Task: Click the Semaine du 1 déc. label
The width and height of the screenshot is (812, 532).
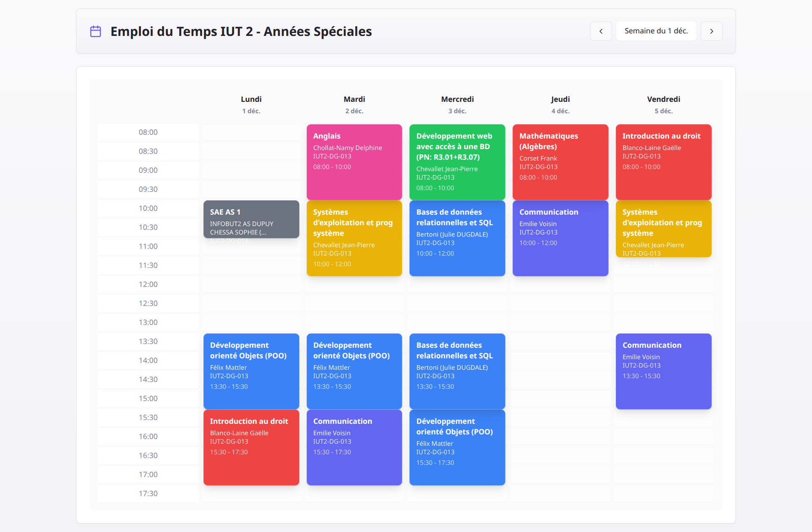Action: tap(656, 31)
